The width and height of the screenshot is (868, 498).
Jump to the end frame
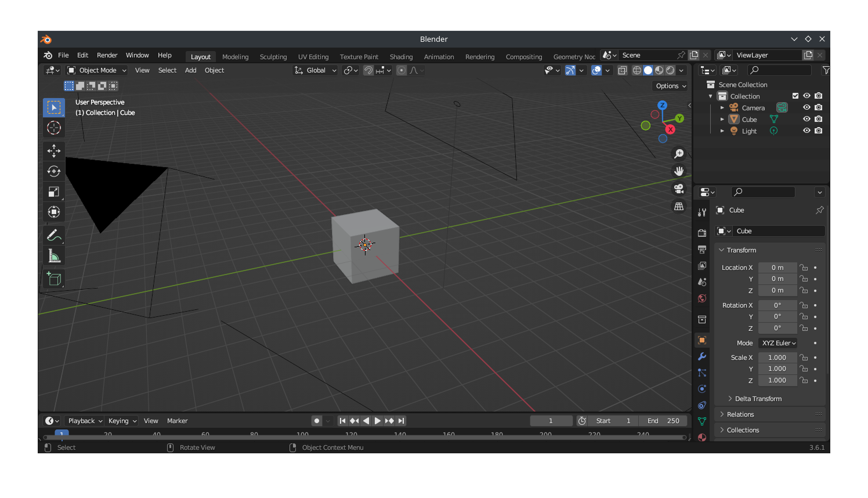[401, 421]
